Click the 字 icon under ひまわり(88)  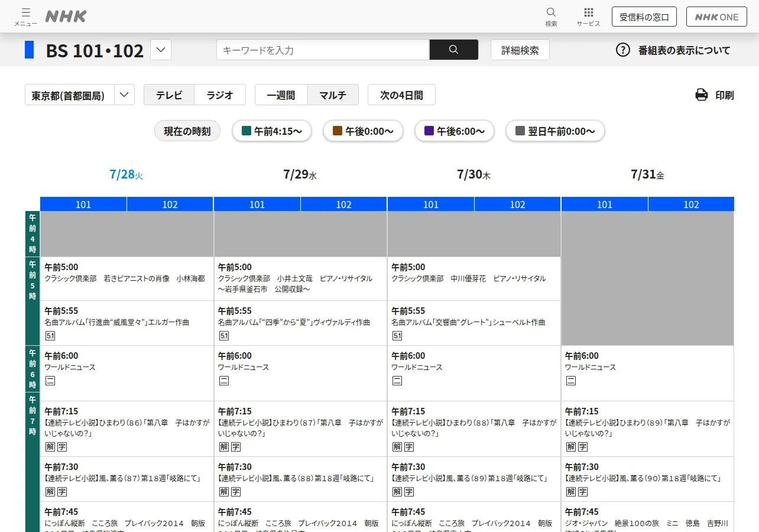[x=409, y=447]
